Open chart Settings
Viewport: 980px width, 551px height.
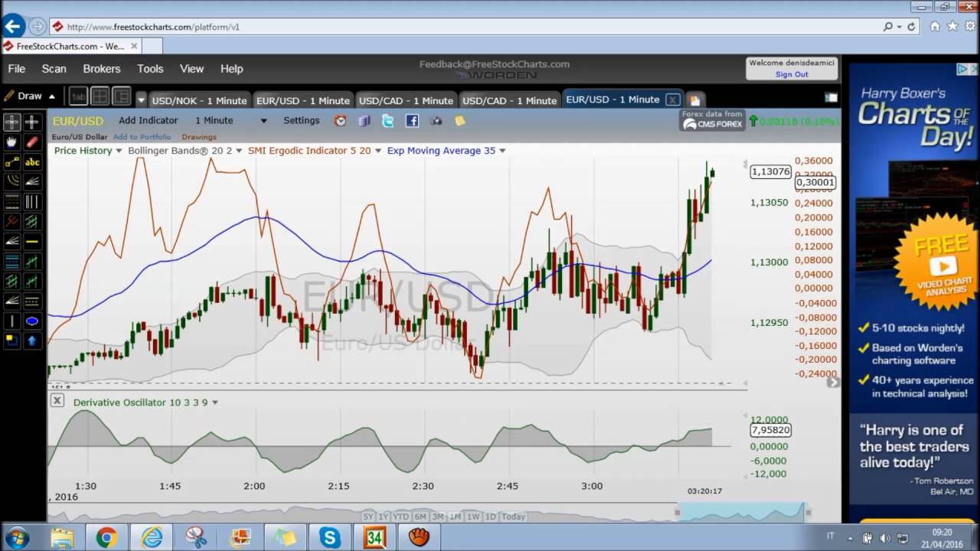coord(302,121)
